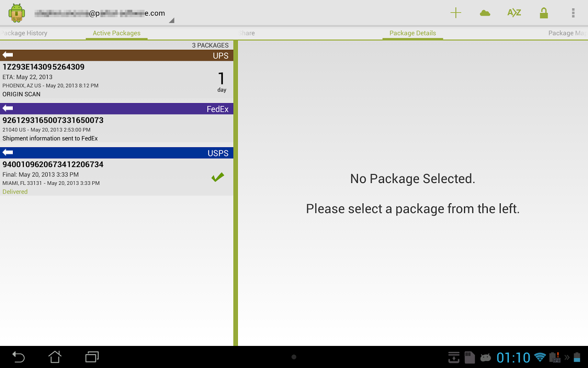Tap the add package plus icon
588x368 pixels.
[456, 13]
